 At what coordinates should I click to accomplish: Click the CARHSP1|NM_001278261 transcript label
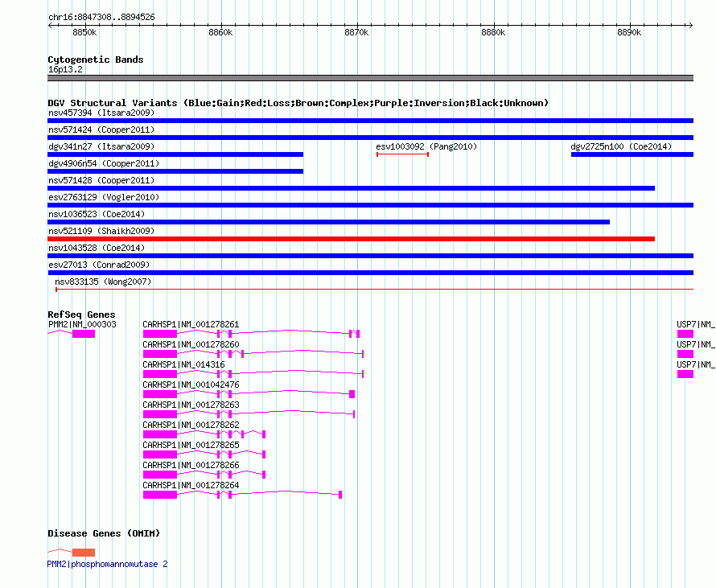click(191, 324)
